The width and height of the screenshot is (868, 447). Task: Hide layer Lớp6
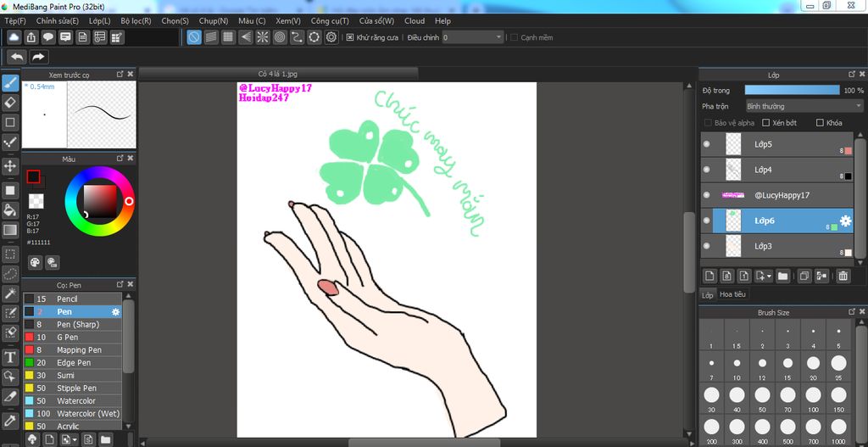point(706,221)
